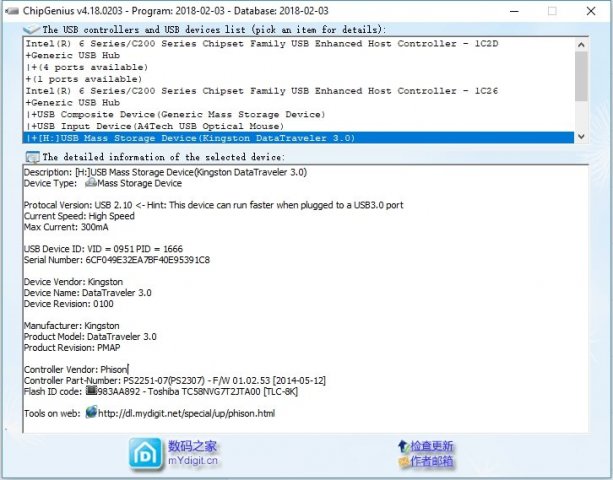Click the device list scrollbar down arrow

coord(581,138)
